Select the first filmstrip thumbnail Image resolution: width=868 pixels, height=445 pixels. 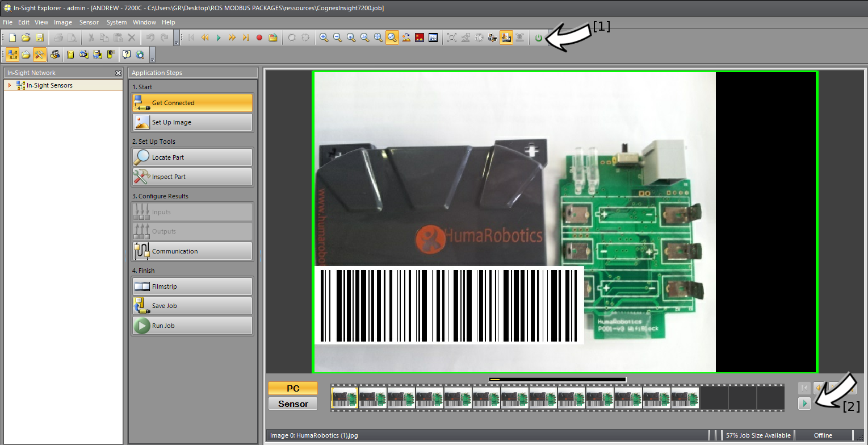[345, 397]
